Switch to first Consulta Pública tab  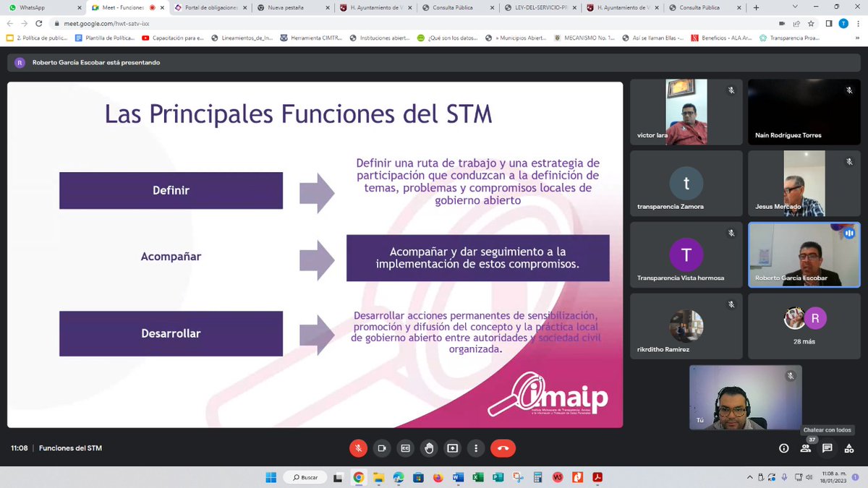457,7
